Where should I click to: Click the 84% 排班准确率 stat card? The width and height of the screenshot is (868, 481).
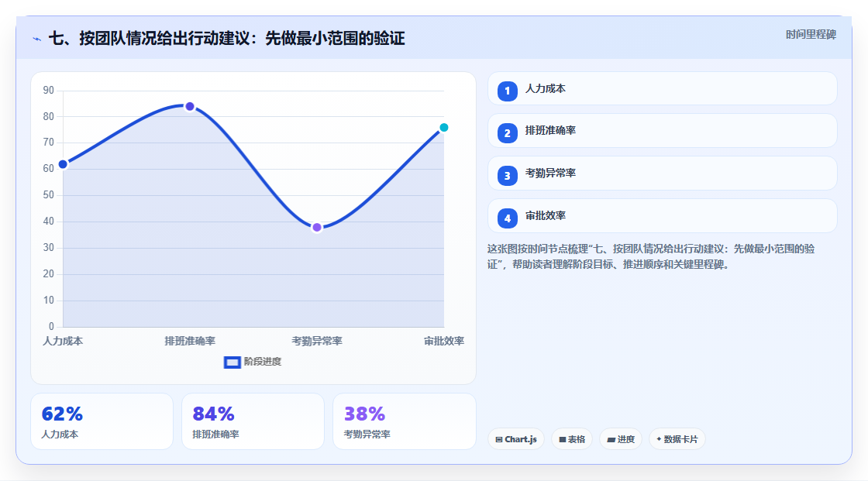tap(253, 422)
